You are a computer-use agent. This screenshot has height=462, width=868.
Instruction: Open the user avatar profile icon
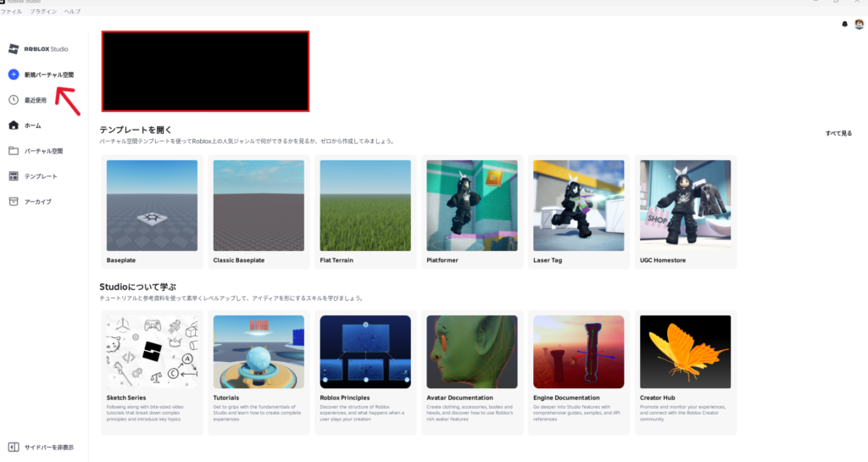pos(859,24)
